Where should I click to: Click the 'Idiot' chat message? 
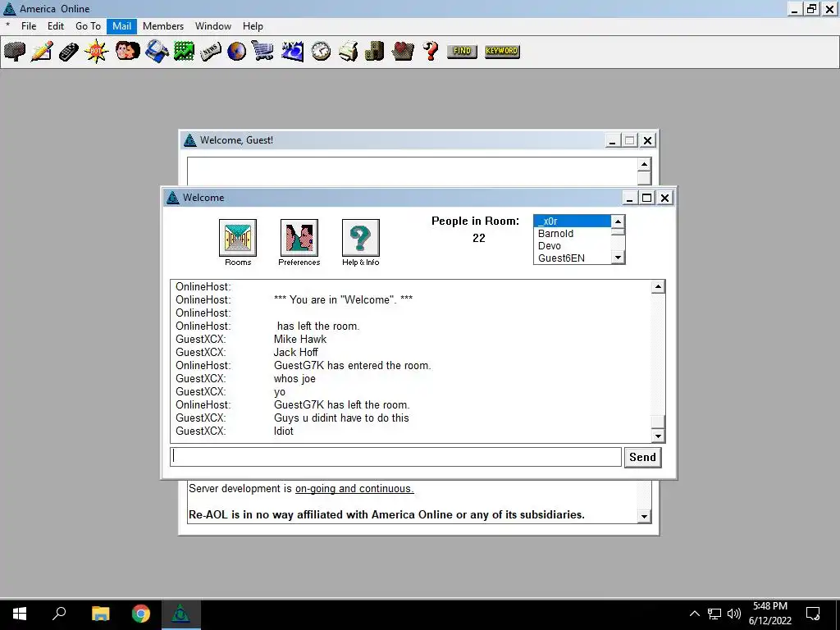coord(283,431)
